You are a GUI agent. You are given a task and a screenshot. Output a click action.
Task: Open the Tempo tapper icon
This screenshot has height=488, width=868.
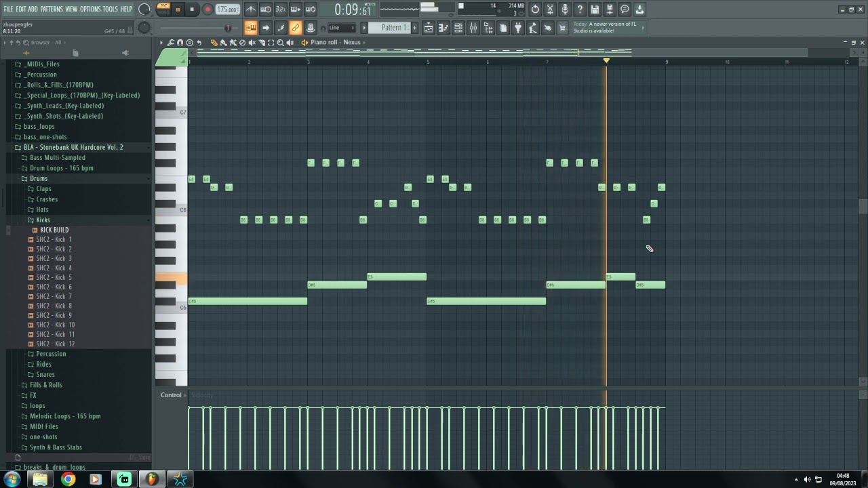coord(533,28)
